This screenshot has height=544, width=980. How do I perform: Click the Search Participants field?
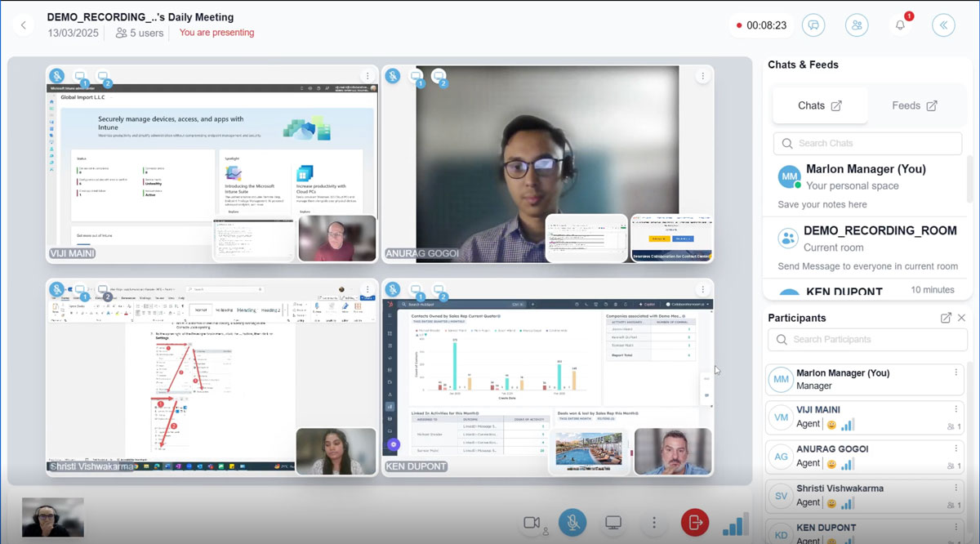(x=866, y=339)
